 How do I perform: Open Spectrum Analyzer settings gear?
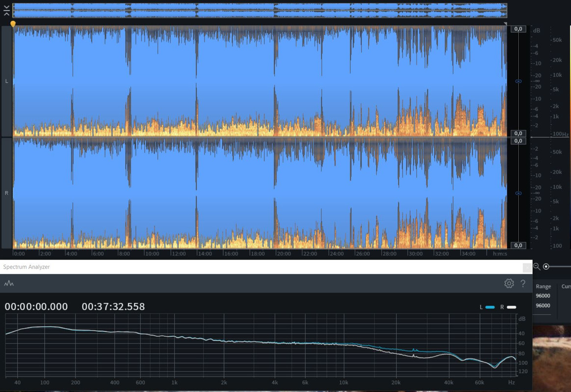[509, 283]
